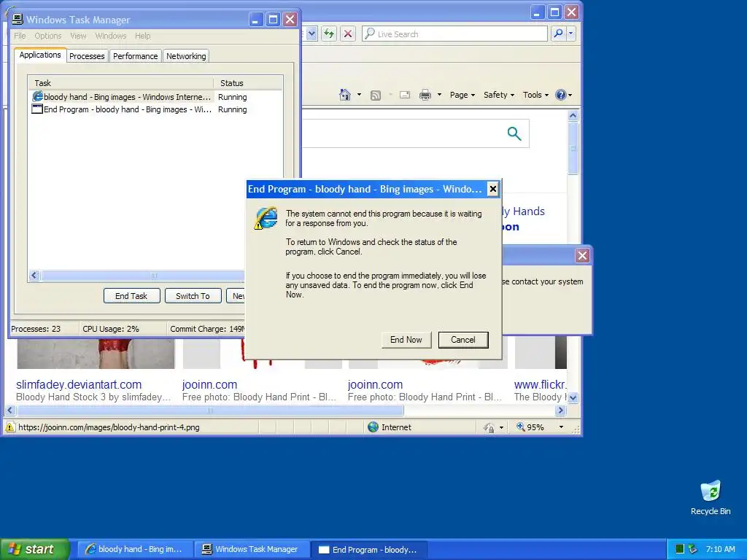The width and height of the screenshot is (747, 560).
Task: Switch to 'bloody hand - Bing im...' taskbar button
Action: (x=136, y=549)
